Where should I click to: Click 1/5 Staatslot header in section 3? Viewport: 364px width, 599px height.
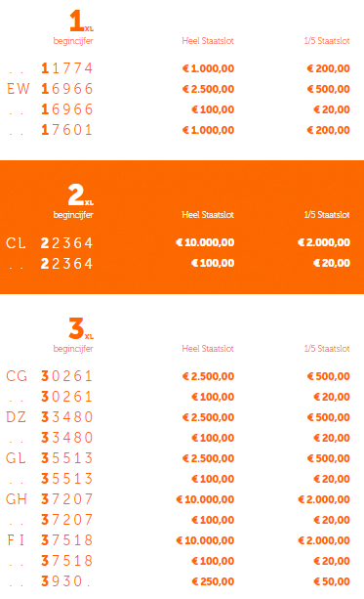coord(327,349)
